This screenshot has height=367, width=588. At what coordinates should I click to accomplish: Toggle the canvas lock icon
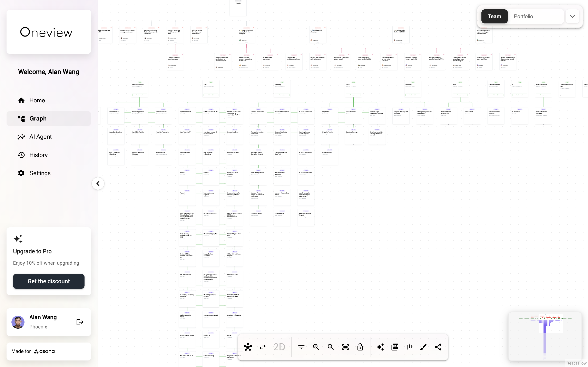(360, 347)
